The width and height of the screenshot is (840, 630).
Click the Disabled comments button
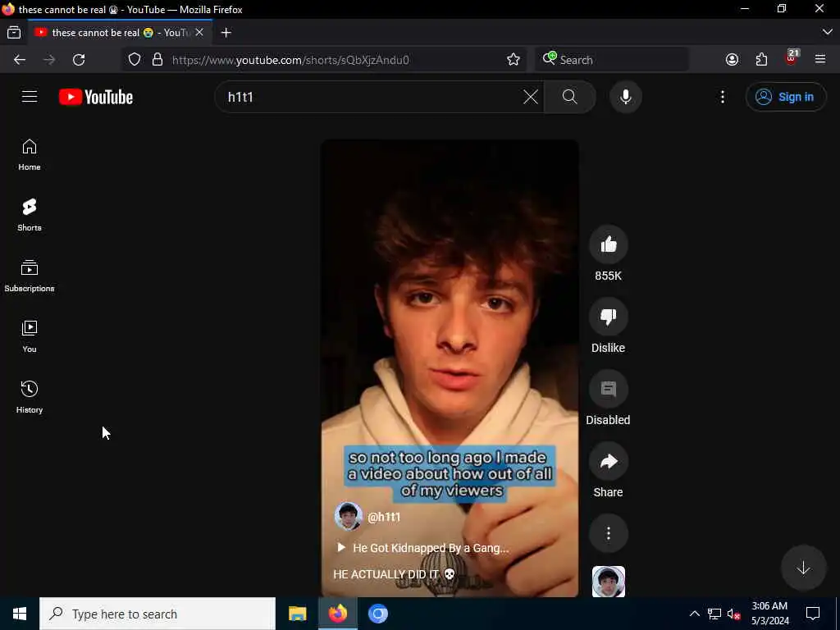[x=608, y=390]
